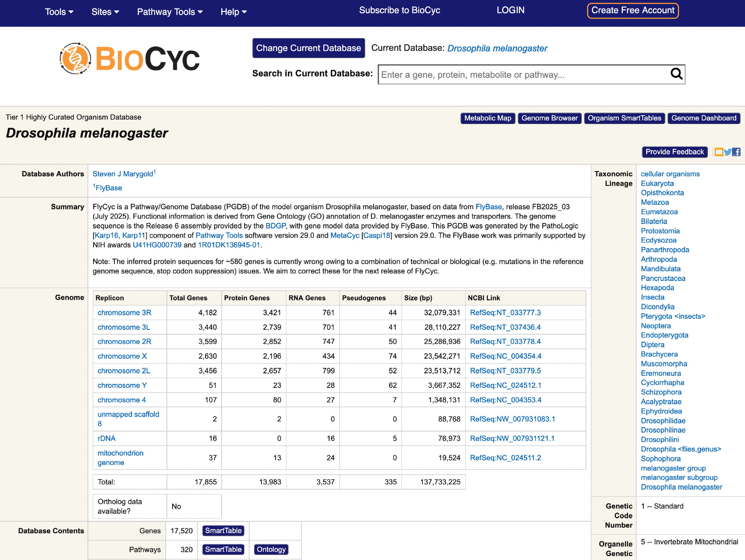745x560 pixels.
Task: Open Subscribe to BioCyc
Action: coord(399,10)
